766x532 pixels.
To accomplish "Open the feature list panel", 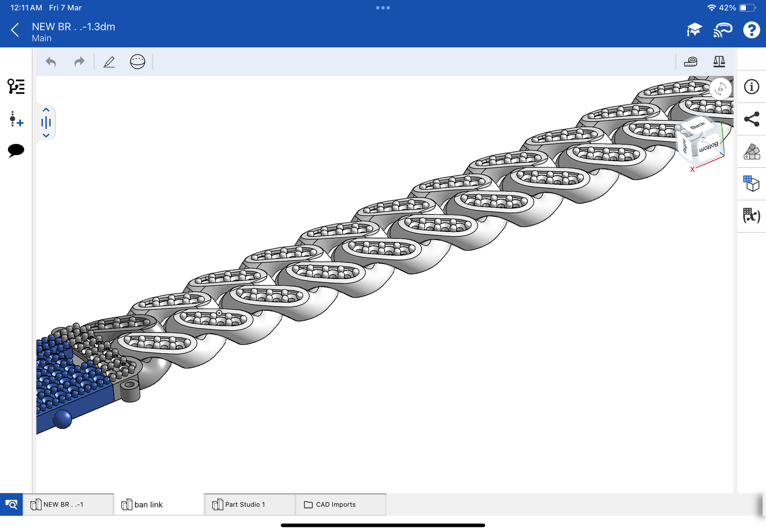I will [x=16, y=87].
